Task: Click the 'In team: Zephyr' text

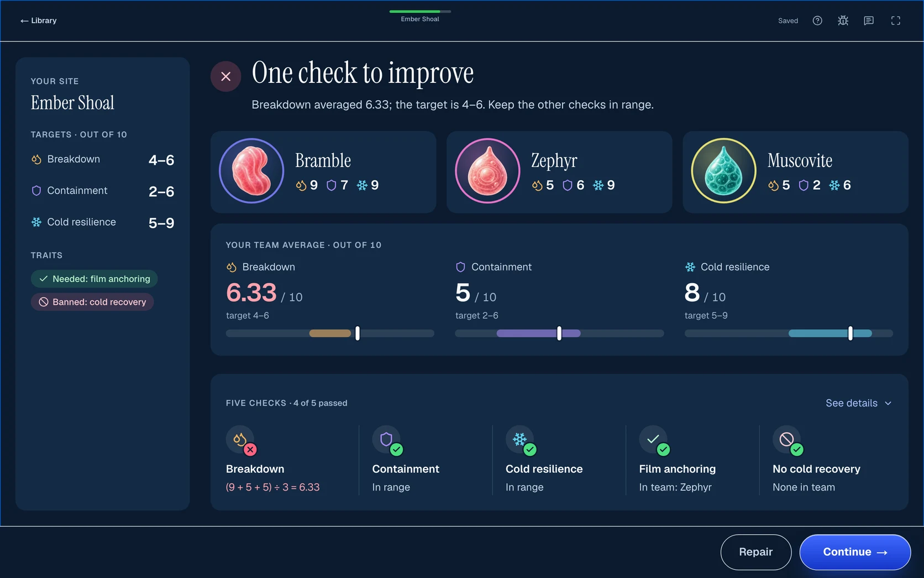Action: pyautogui.click(x=675, y=487)
